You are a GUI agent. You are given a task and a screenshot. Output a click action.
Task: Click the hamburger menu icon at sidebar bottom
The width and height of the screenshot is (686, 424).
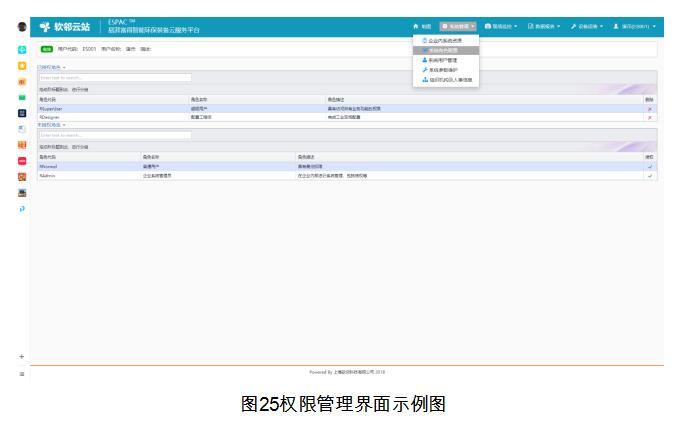(21, 374)
